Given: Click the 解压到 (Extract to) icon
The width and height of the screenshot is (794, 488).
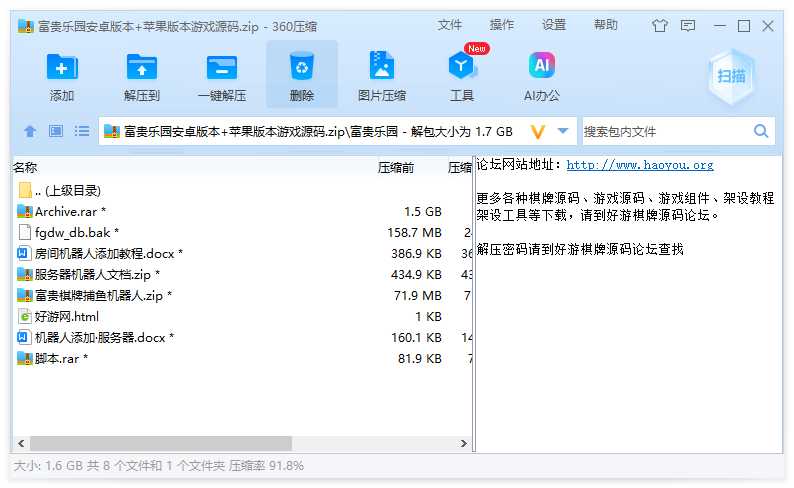Looking at the screenshot, I should (142, 67).
